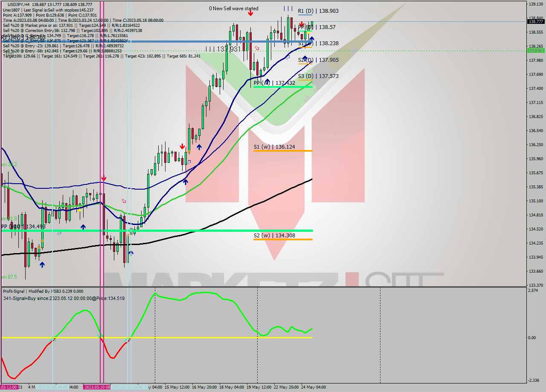Screen dimensions: 546x392
Task: Click the 0.00 indicator scale value
Action: click(x=532, y=338)
